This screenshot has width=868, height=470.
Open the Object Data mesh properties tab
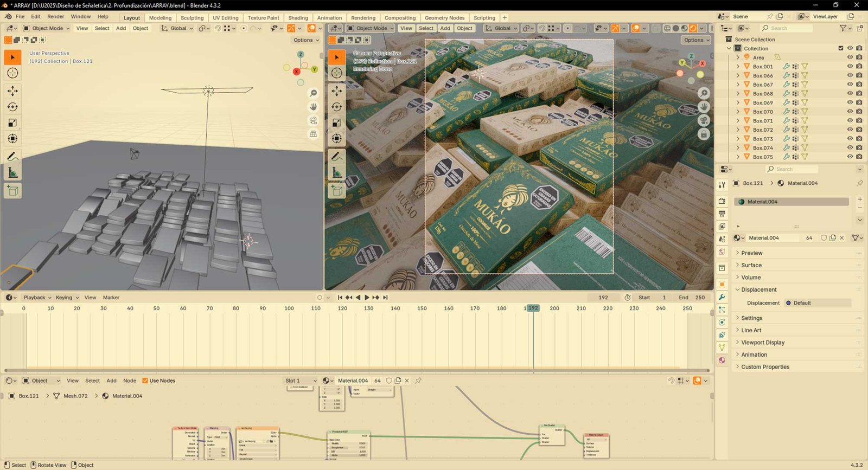click(722, 347)
